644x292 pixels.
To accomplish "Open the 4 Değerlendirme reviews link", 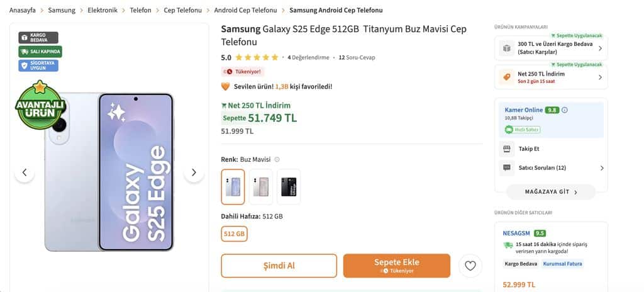I will click(x=308, y=57).
